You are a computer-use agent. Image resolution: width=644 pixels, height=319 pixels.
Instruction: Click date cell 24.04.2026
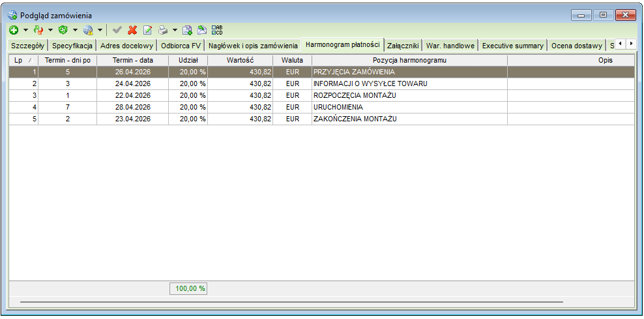[x=133, y=84]
